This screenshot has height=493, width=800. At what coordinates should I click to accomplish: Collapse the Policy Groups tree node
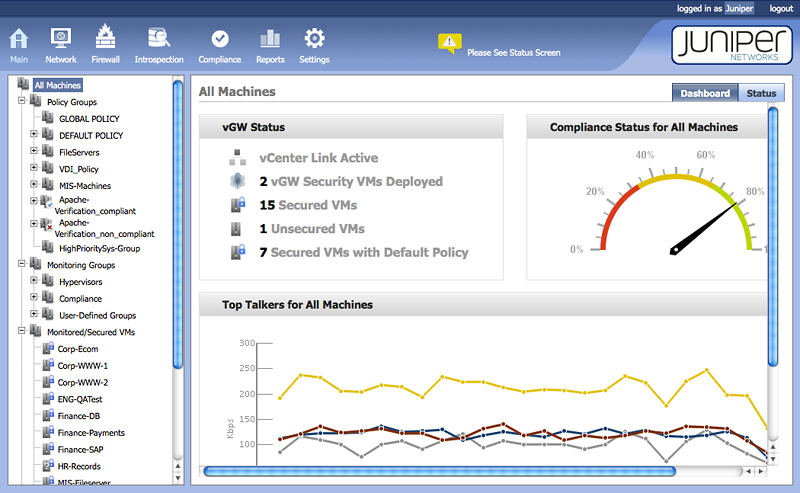coord(22,102)
